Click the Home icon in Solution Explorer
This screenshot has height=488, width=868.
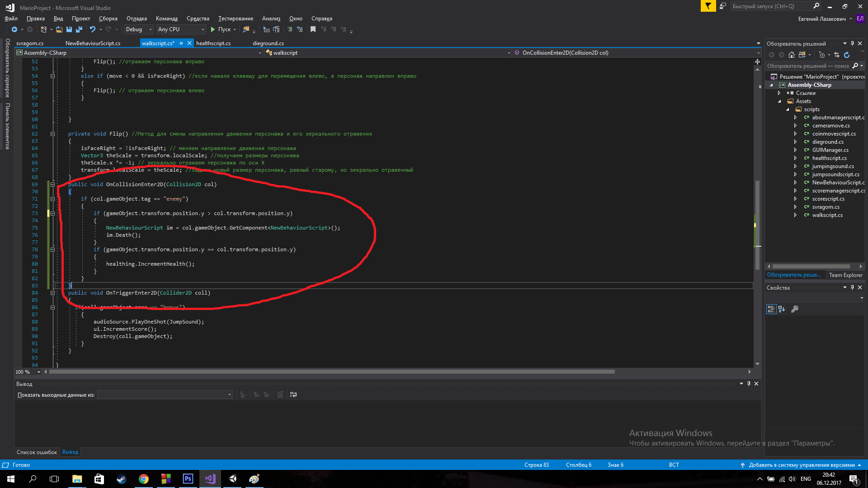click(x=791, y=55)
